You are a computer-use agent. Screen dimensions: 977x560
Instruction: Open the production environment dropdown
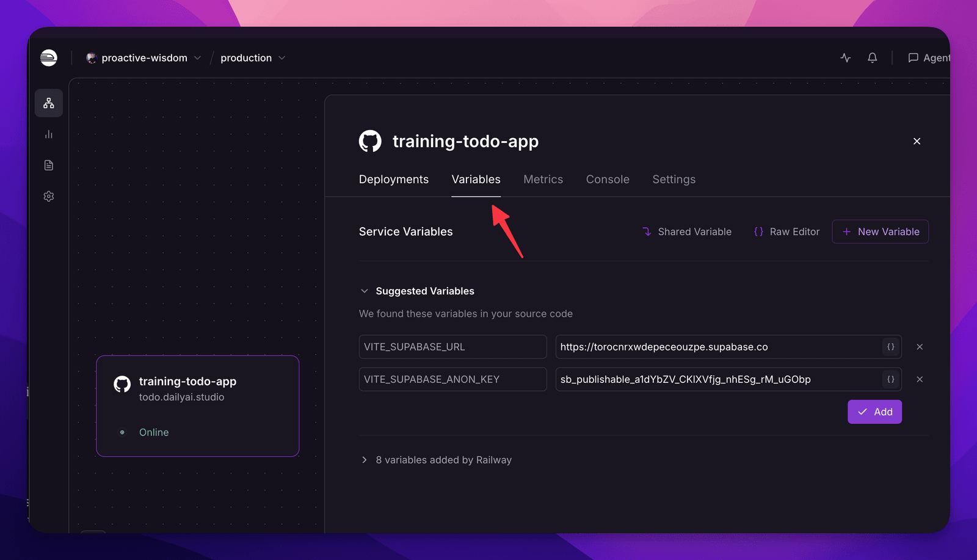253,58
